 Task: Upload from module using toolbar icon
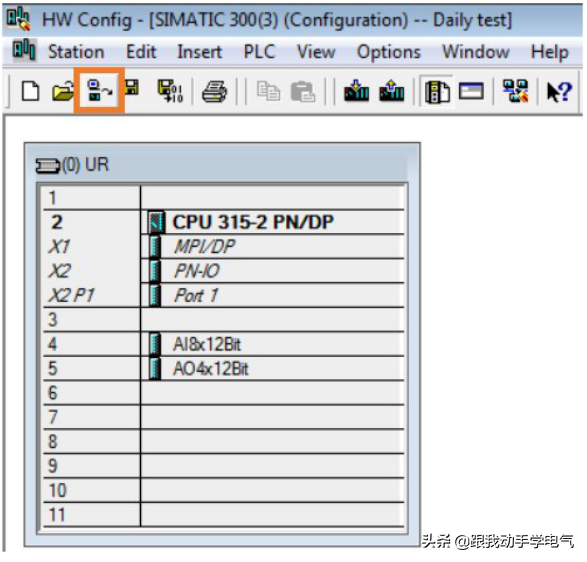coord(392,90)
